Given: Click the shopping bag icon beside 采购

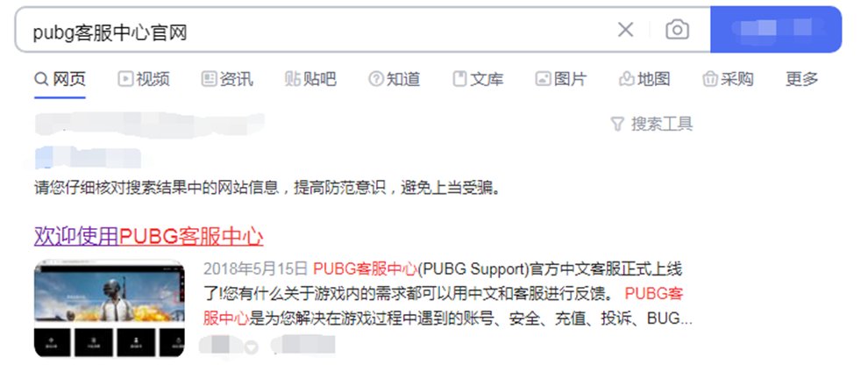Looking at the screenshot, I should 709,79.
